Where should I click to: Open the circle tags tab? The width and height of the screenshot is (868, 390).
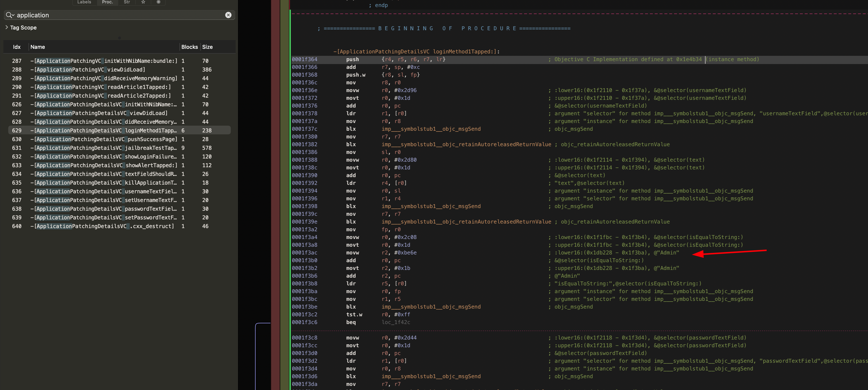(x=158, y=2)
